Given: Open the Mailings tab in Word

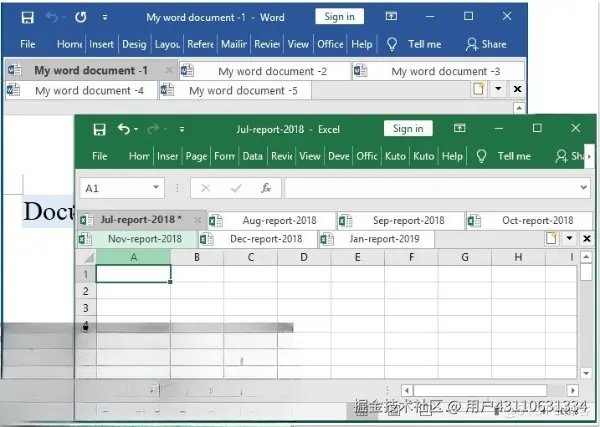Looking at the screenshot, I should 234,44.
